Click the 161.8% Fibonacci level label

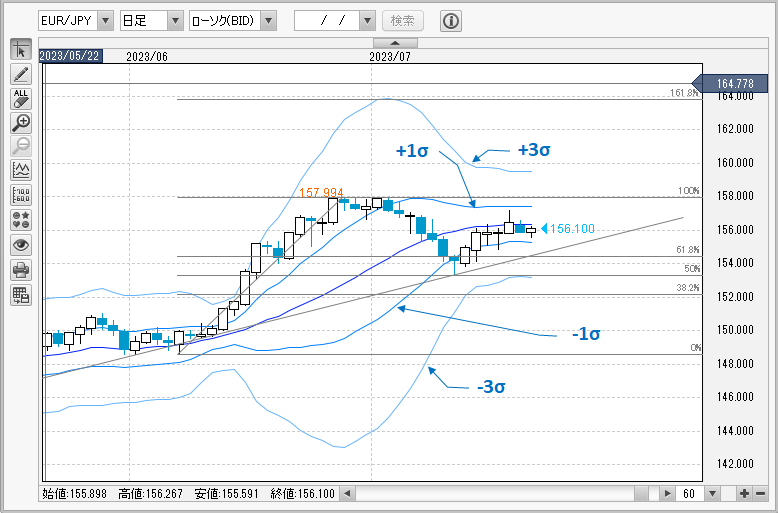click(684, 93)
